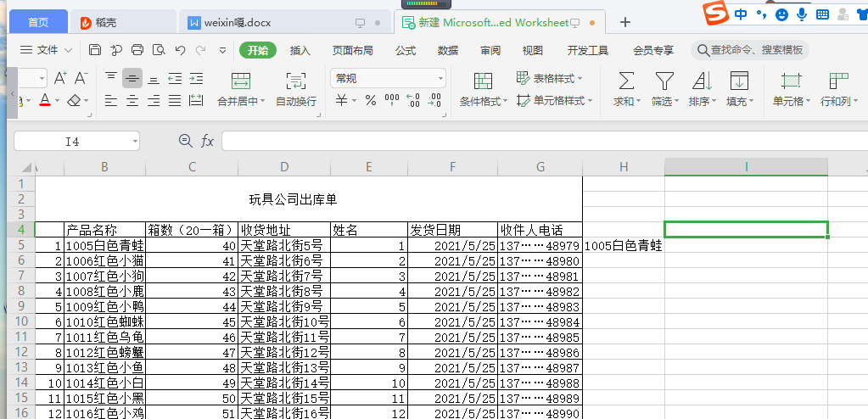868x419 pixels.
Task: Justify cell text on both sides
Action: [175, 101]
